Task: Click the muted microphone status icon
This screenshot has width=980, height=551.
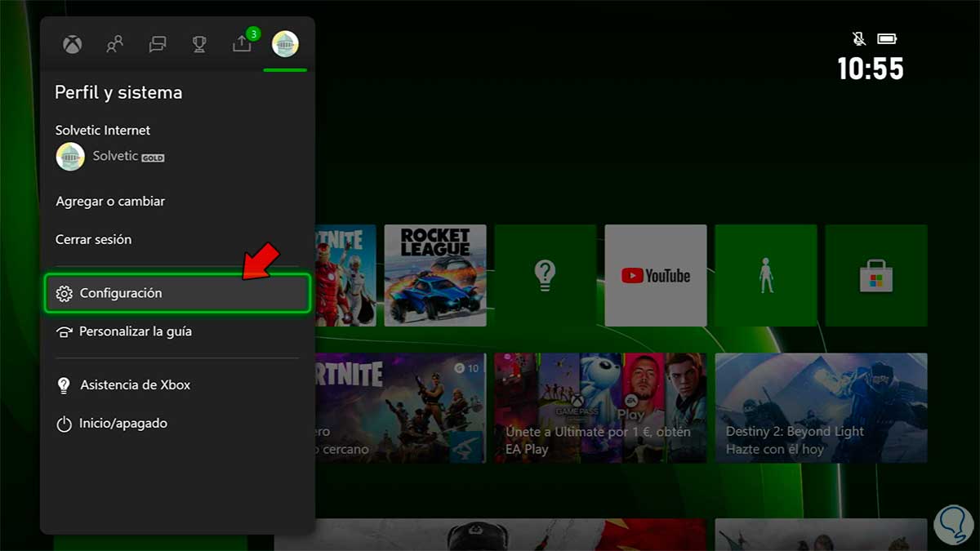Action: 859,38
